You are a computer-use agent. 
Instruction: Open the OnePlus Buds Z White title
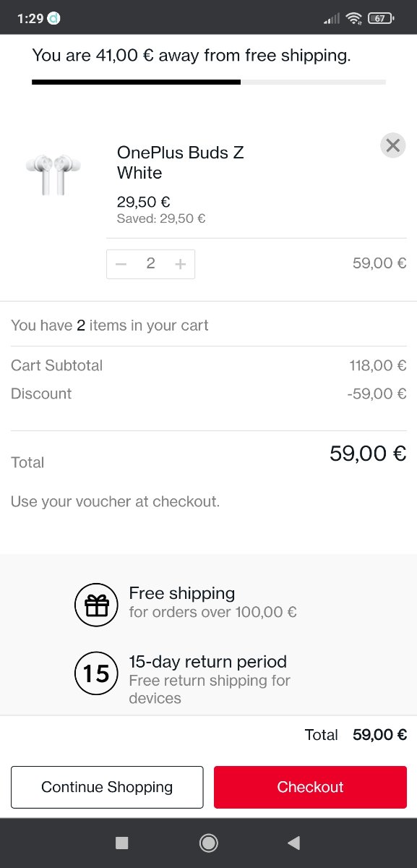pyautogui.click(x=181, y=162)
